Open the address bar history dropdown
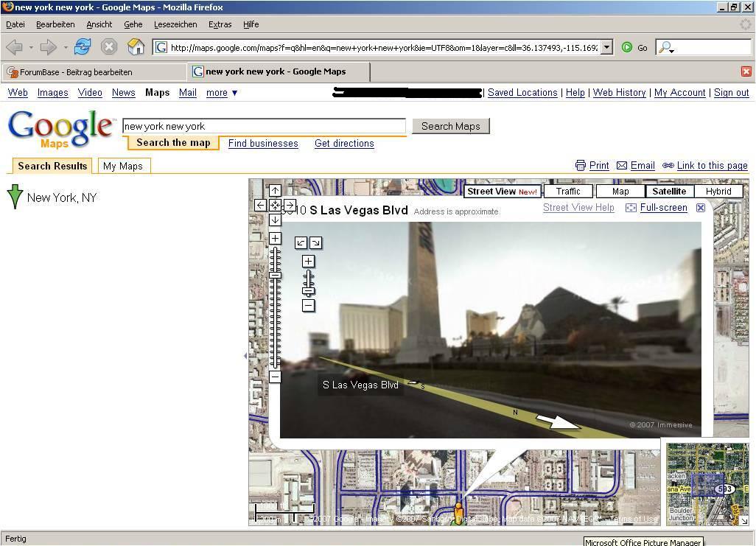Viewport: 756px width, 546px height. pyautogui.click(x=607, y=47)
